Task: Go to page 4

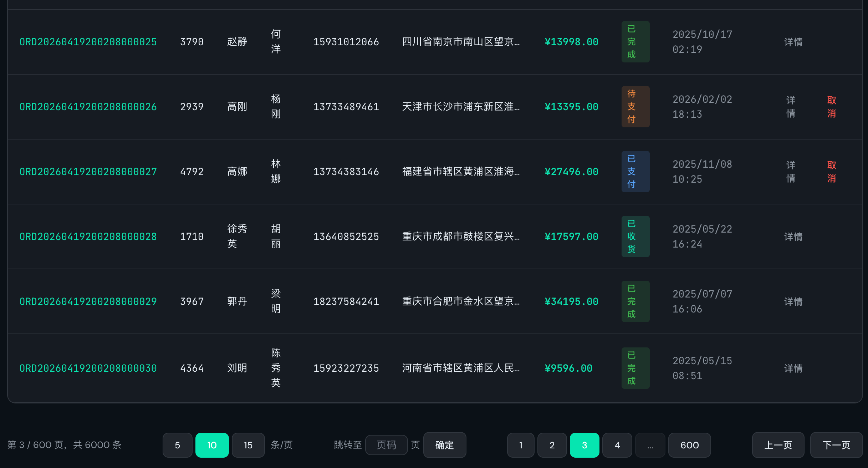Action: pos(617,445)
